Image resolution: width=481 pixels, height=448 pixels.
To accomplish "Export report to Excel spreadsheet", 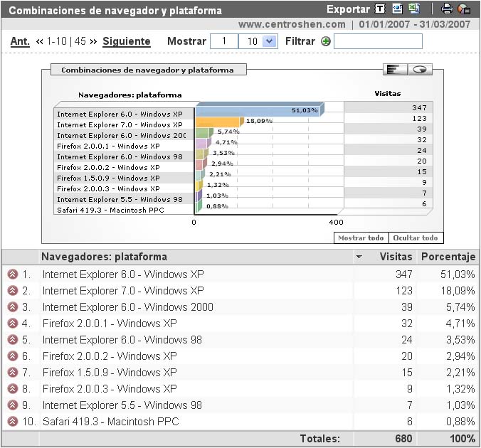I will pos(413,9).
